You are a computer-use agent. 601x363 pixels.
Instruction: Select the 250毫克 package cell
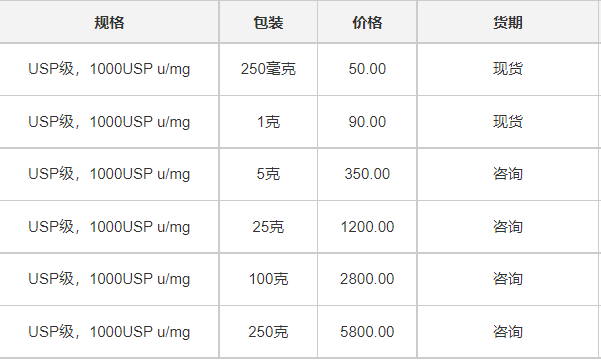coord(268,69)
